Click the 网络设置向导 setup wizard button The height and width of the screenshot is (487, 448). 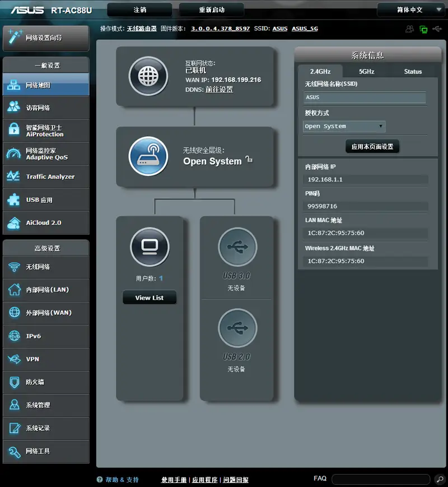pos(46,38)
